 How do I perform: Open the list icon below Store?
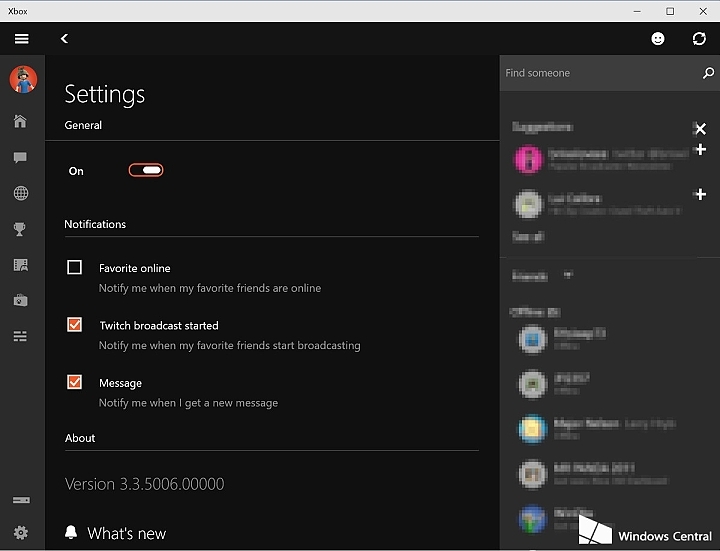pos(20,336)
